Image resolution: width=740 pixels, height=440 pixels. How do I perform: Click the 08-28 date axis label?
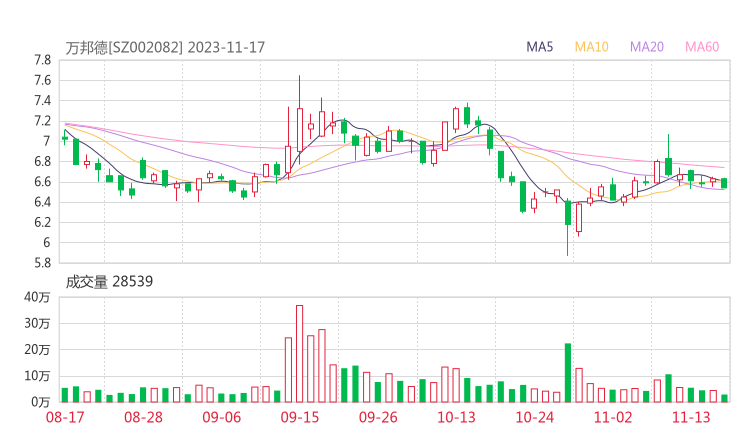tap(143, 417)
